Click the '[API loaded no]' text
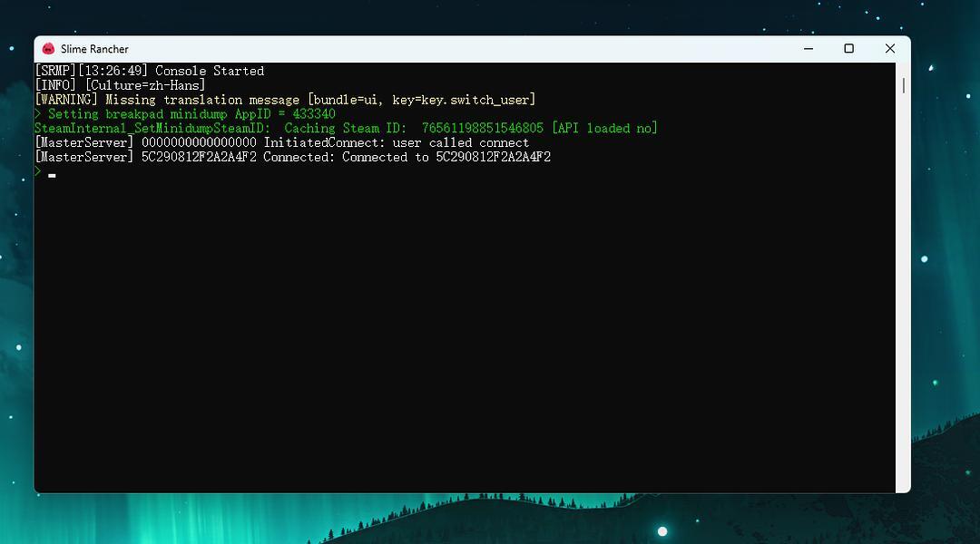The image size is (980, 544). (604, 128)
